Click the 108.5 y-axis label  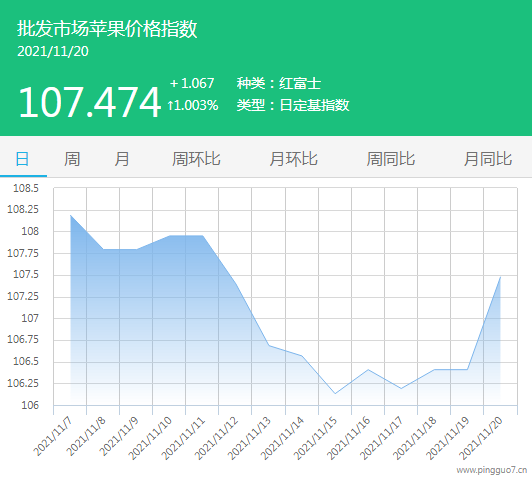(x=26, y=188)
